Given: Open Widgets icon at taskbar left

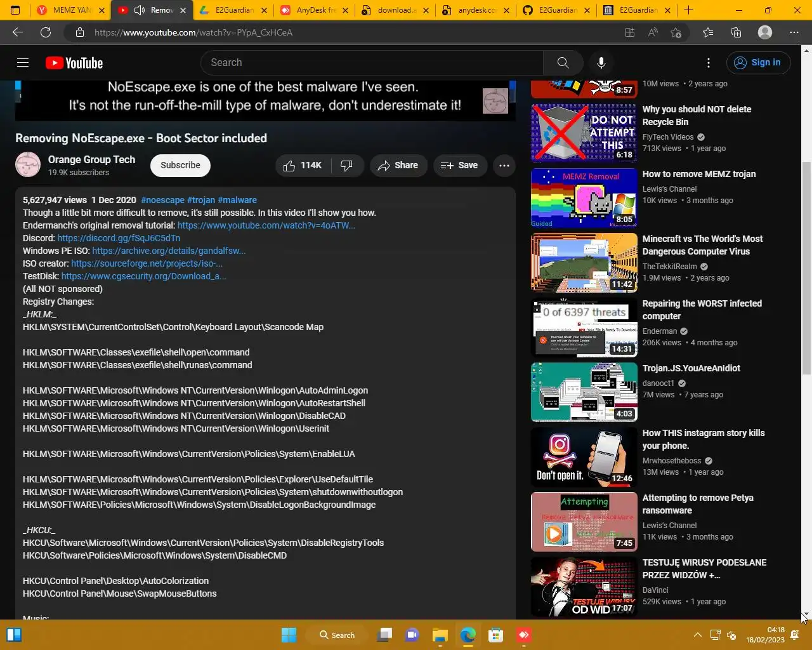Looking at the screenshot, I should pos(14,635).
